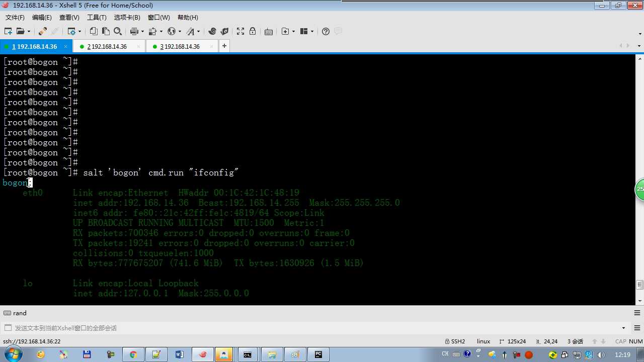644x362 pixels.
Task: Open the 编辑(E) menu
Action: [42, 18]
